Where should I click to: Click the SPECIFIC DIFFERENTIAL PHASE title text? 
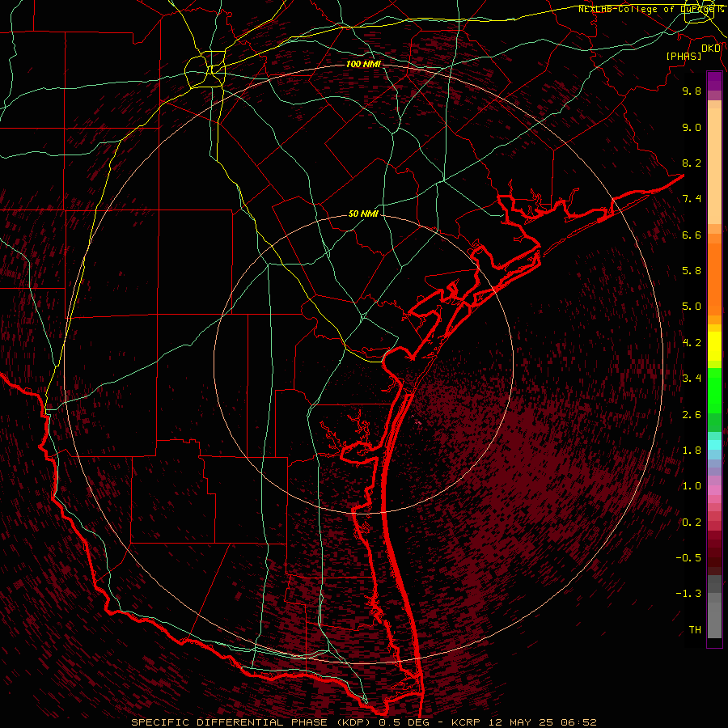(x=231, y=722)
